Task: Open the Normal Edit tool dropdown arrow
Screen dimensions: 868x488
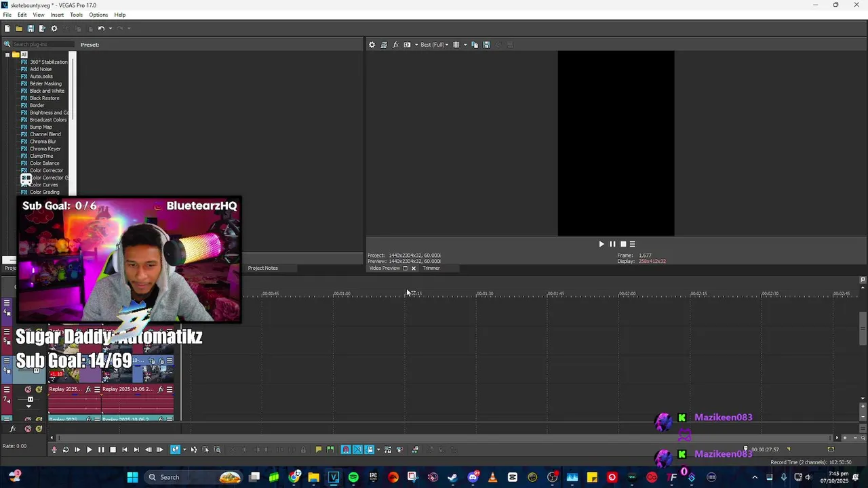Action: click(x=184, y=449)
